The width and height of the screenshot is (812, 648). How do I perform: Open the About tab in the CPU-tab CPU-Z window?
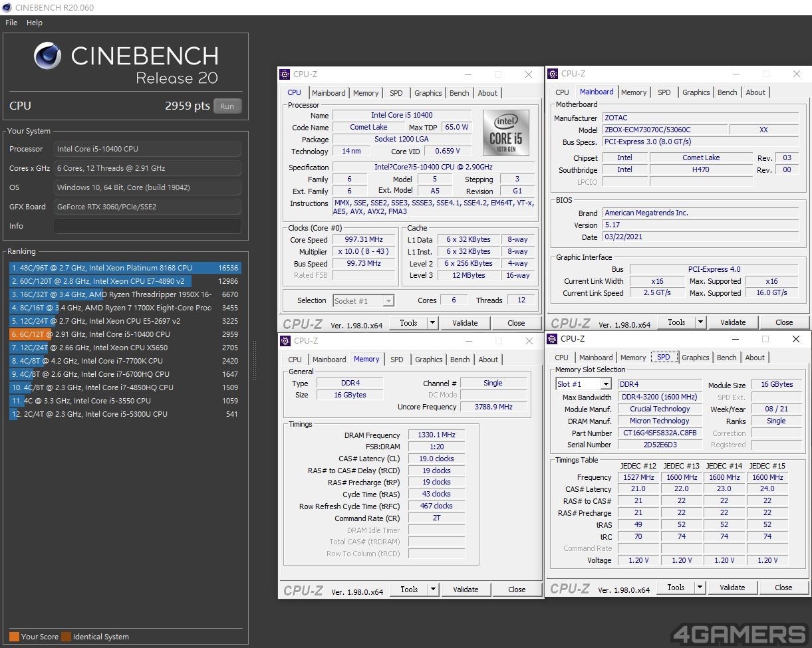[x=487, y=93]
